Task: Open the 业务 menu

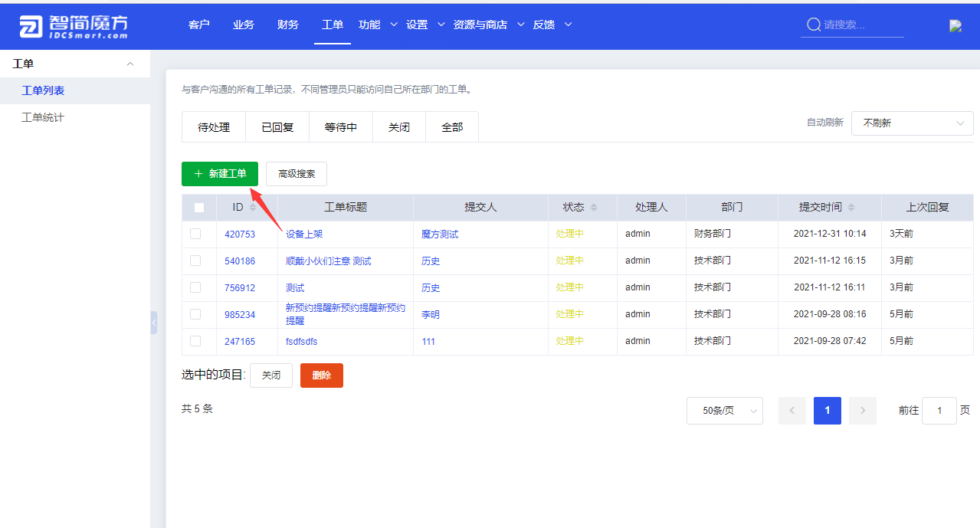Action: 244,25
